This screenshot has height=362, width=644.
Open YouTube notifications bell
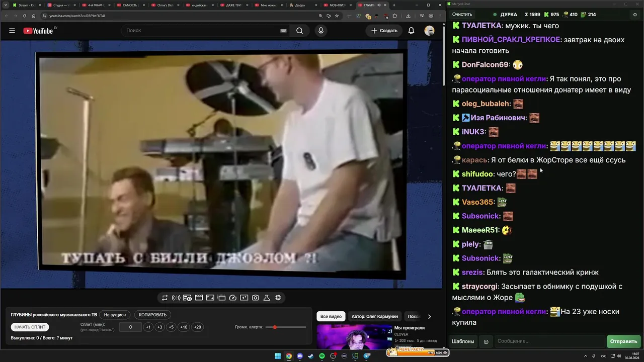pos(411,31)
